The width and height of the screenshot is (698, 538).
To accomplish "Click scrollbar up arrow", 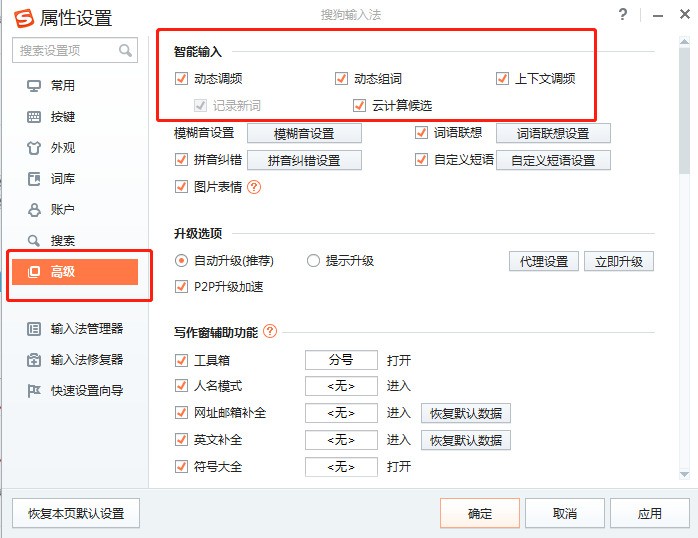I will (x=685, y=41).
